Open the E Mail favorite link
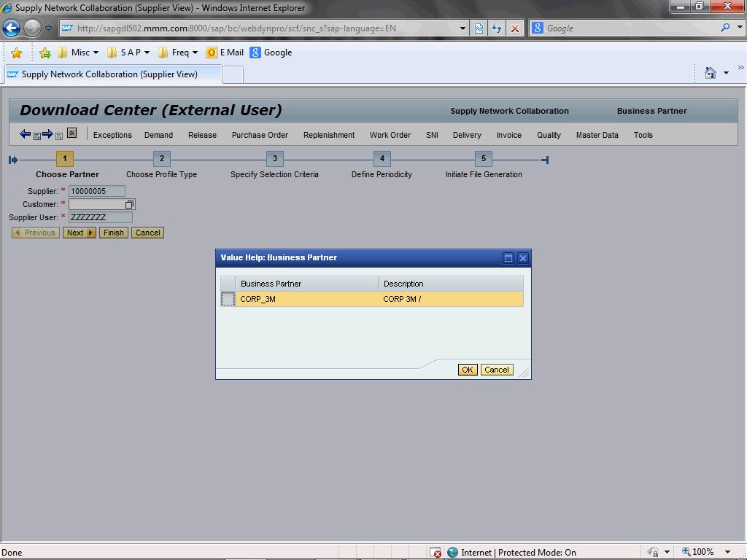This screenshot has width=747, height=560. (x=225, y=52)
